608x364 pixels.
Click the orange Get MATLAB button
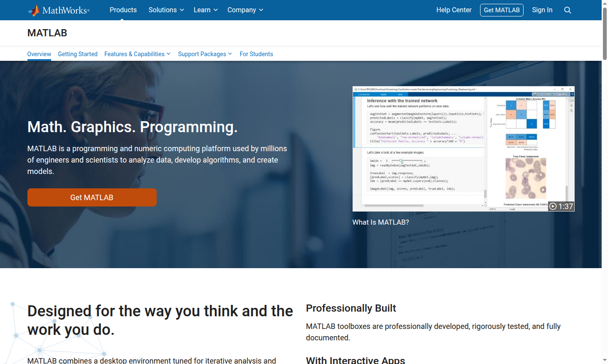click(x=92, y=197)
